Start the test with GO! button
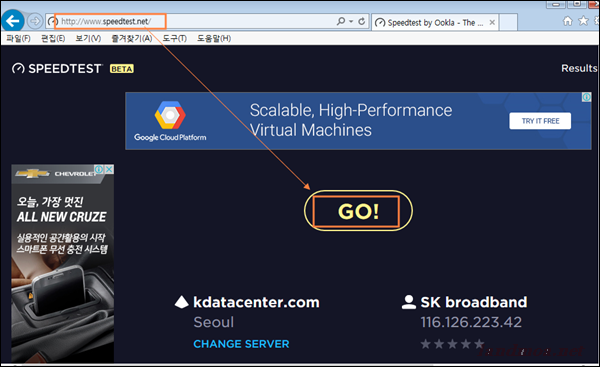Screen dimensions: 600x367 358,211
